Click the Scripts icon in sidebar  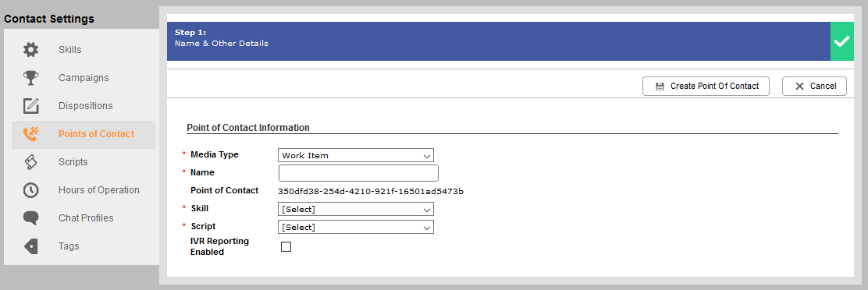[31, 162]
